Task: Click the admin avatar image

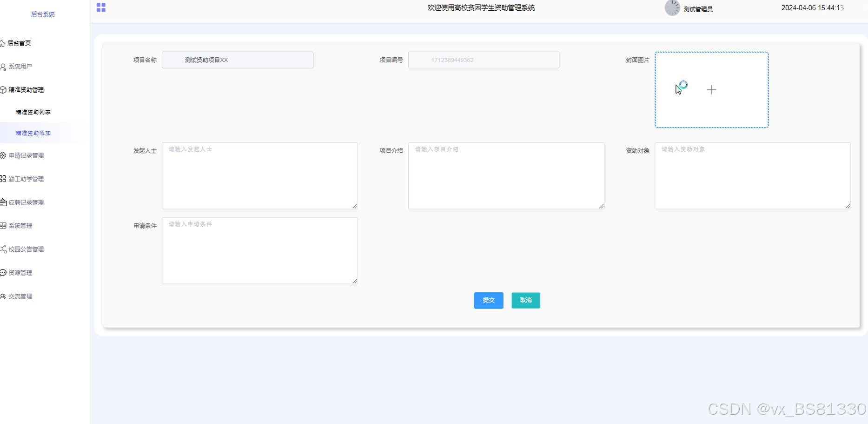Action: tap(672, 8)
